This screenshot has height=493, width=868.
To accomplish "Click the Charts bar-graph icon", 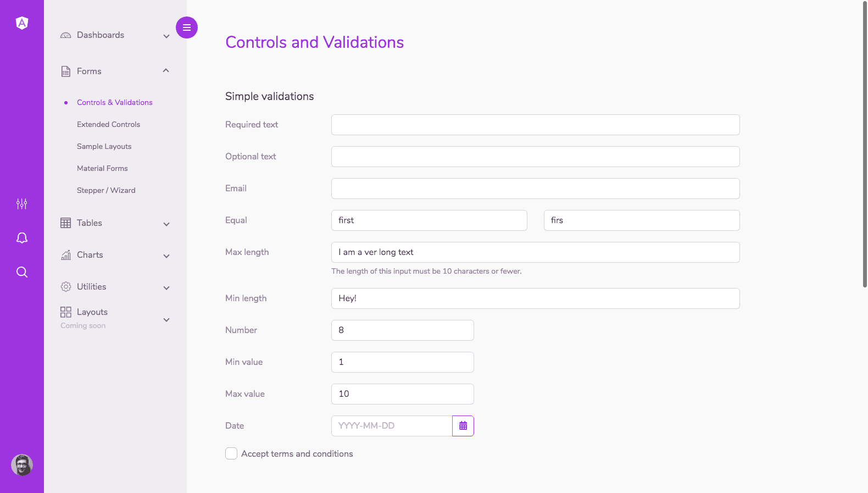I will [65, 254].
